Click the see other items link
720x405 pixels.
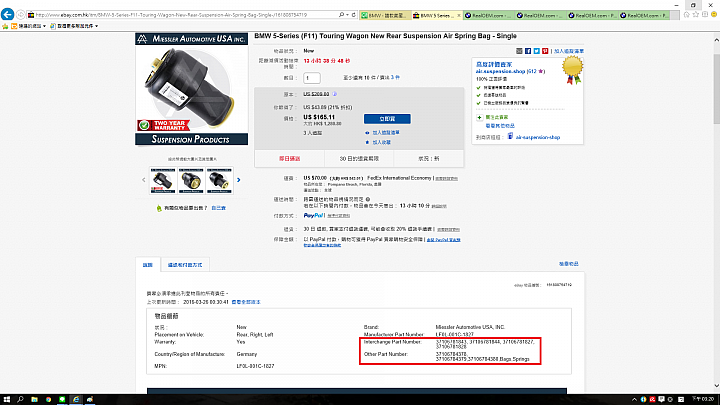500,126
